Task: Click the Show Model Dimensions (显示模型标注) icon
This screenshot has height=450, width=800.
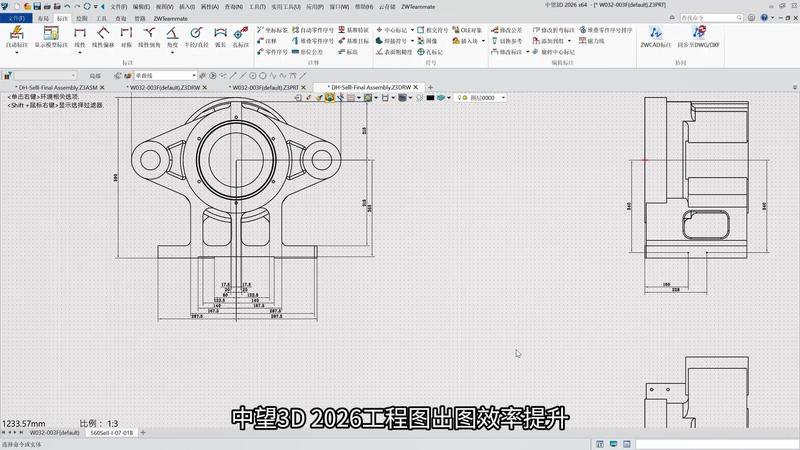Action: coord(51,33)
